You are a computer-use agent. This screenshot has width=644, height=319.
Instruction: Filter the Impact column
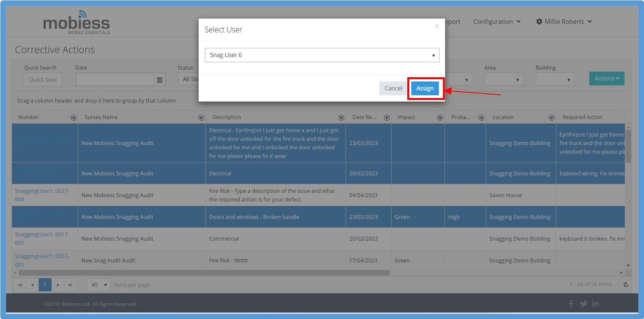tap(440, 118)
